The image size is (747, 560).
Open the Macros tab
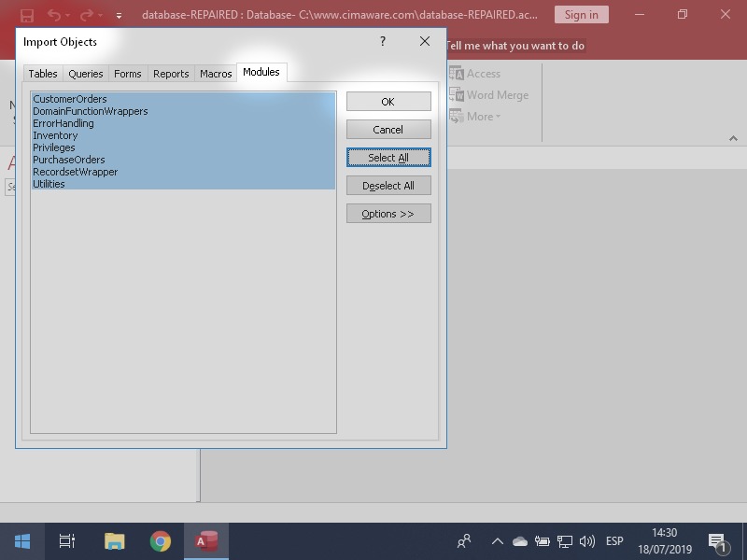point(216,74)
